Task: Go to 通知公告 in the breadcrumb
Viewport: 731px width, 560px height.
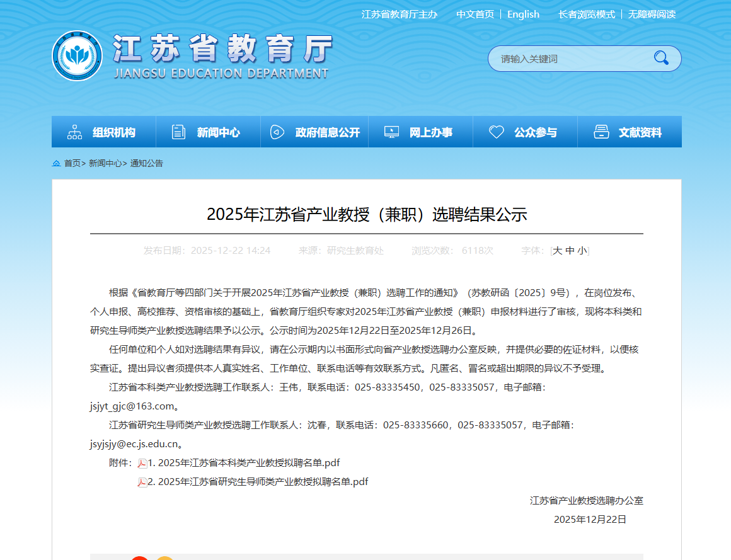Action: click(147, 163)
